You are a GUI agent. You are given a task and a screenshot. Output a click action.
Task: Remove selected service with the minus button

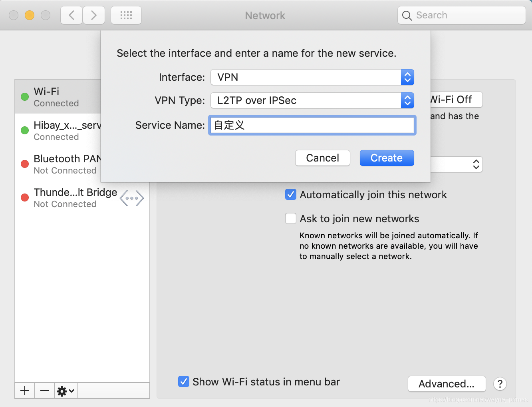coord(45,391)
